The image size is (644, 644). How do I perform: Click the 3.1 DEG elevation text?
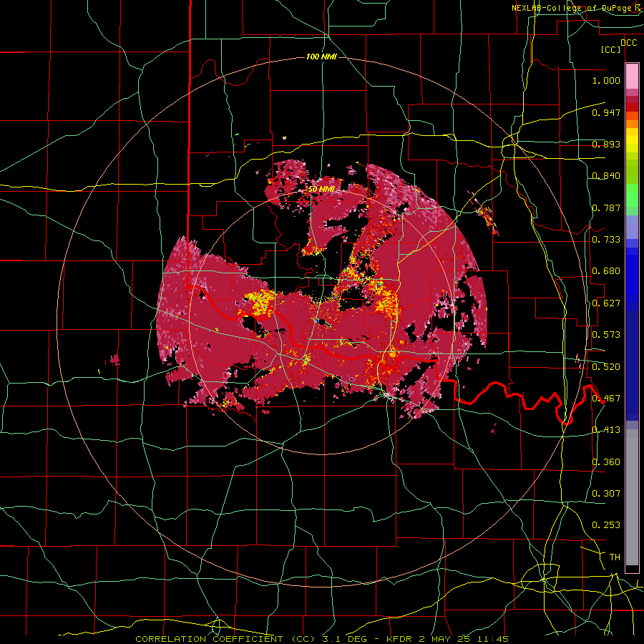344,639
